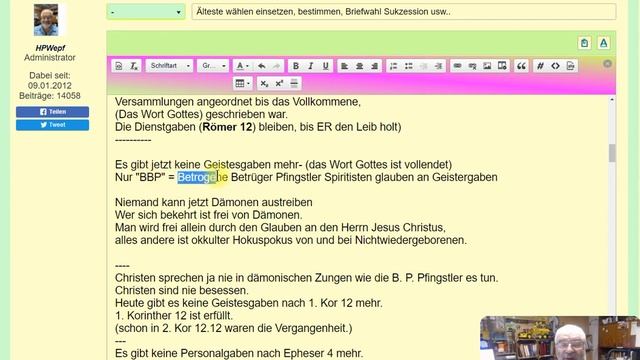The image size is (640, 360).
Task: Open the Gr... font size dropdown
Action: (213, 66)
